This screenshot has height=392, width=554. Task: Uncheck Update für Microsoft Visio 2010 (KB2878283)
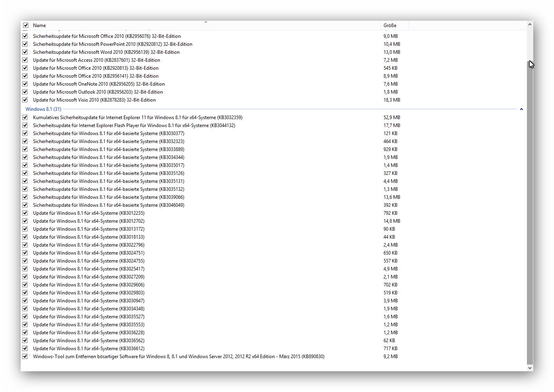coord(25,100)
